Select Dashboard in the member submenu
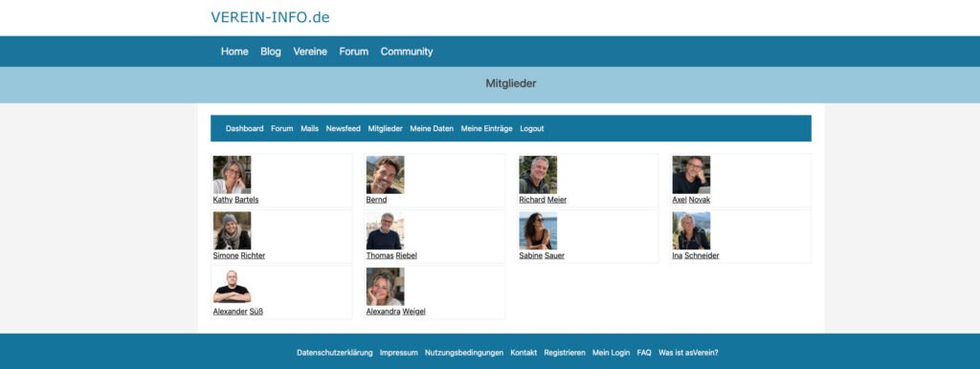The width and height of the screenshot is (980, 369). 244,129
